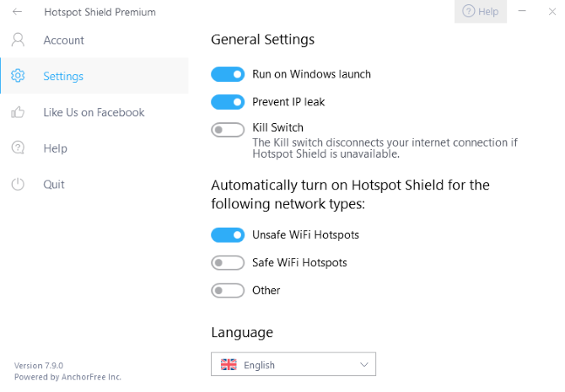565x392 pixels.
Task: Turn on the Other network toggle
Action: (x=228, y=291)
